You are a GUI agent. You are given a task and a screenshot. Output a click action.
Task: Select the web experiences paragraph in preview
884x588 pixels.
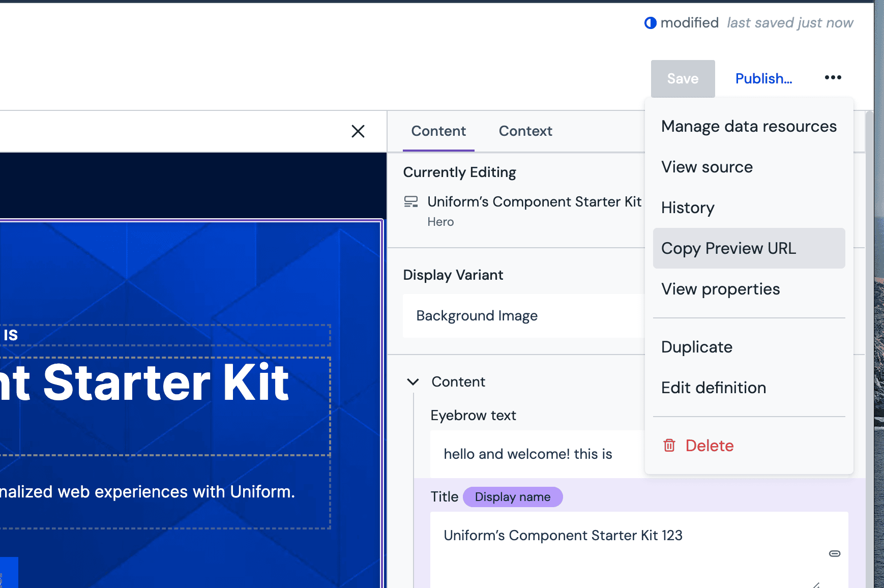165,492
